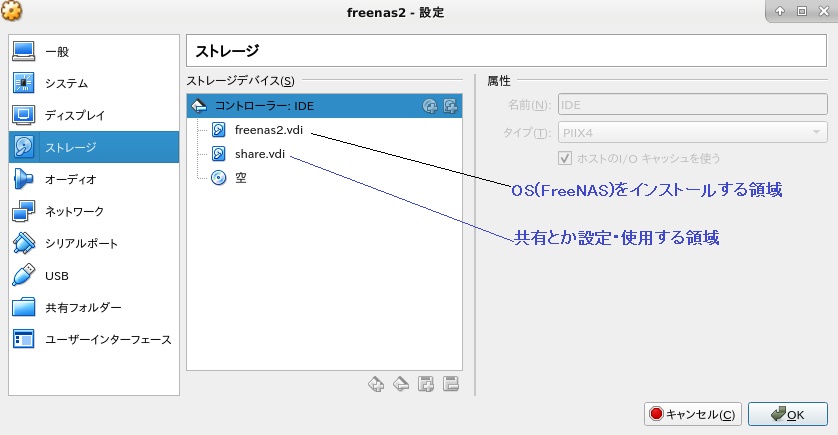This screenshot has width=838, height=435.
Task: Click the display icon next to ディスプレイ
Action: [24, 115]
